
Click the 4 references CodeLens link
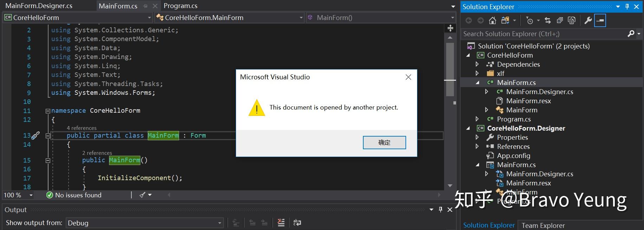click(82, 128)
